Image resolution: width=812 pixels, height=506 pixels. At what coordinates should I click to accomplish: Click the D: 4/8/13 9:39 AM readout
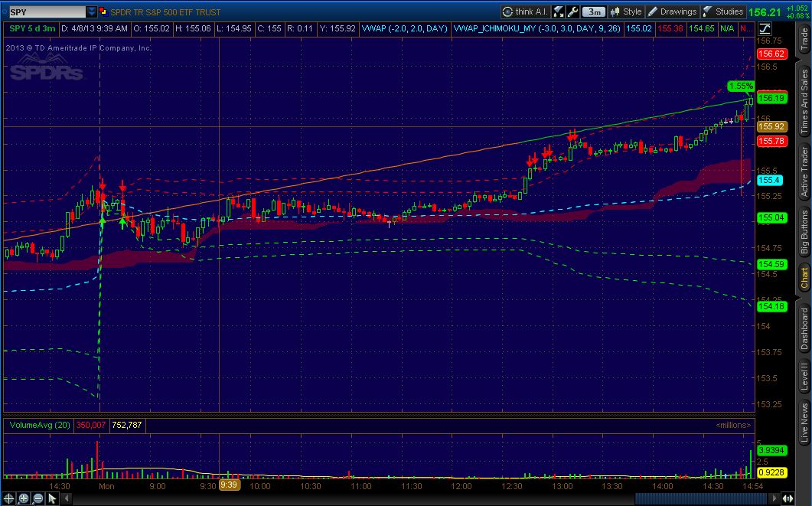tap(94, 28)
